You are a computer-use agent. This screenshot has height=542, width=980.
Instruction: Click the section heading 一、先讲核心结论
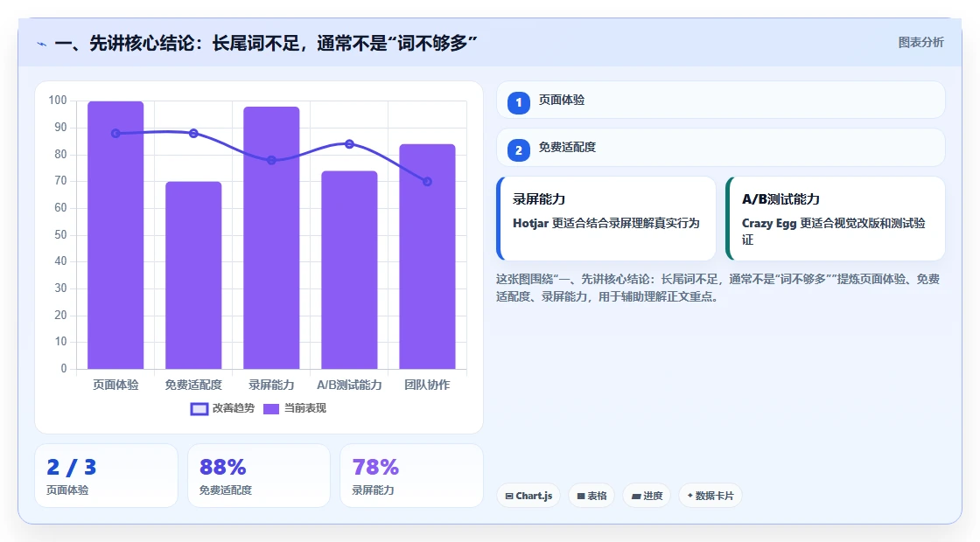pos(266,43)
